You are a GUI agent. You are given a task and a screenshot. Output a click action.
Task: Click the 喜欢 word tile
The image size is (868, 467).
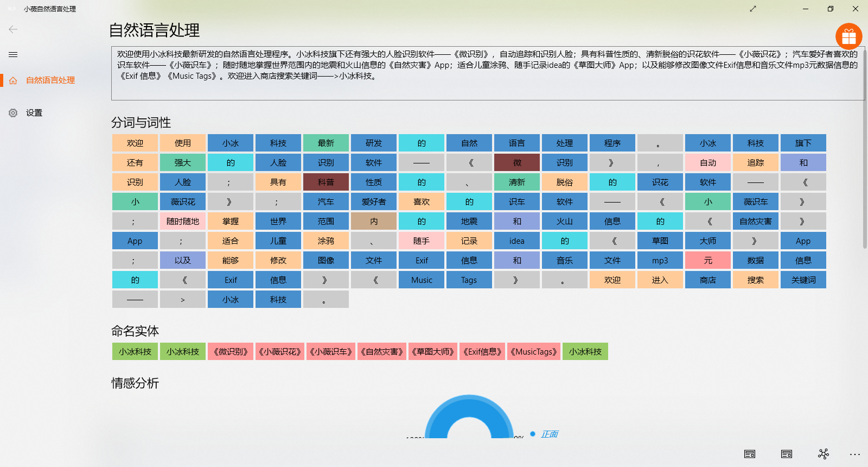[422, 201]
